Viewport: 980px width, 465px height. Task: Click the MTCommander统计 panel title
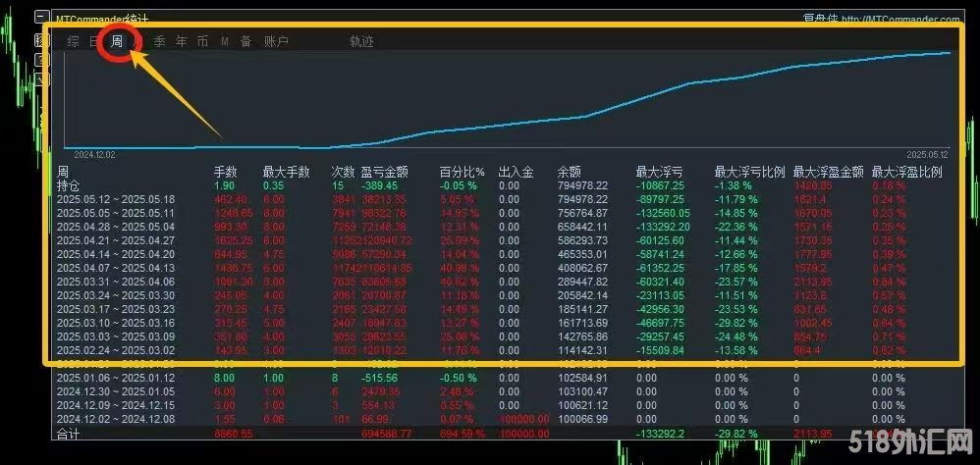point(102,20)
